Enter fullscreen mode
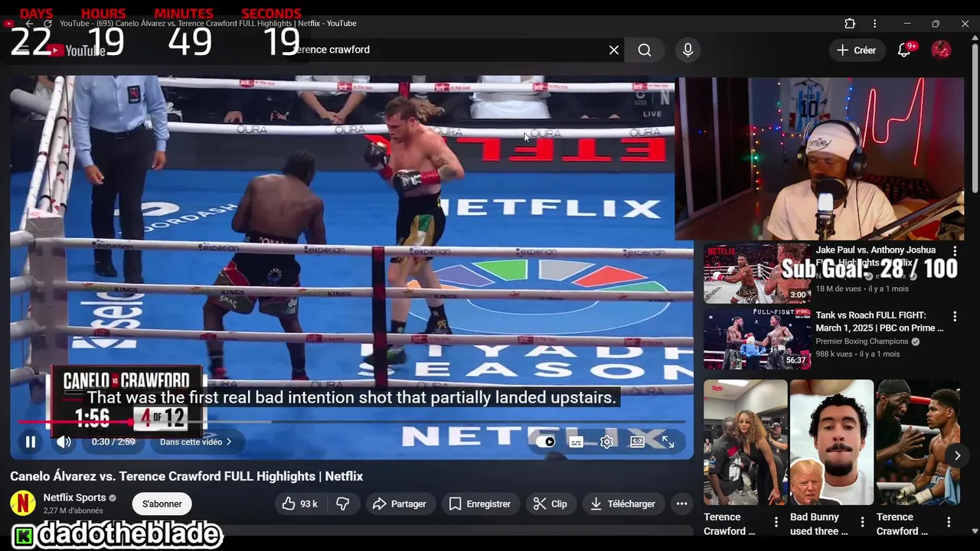Screen dimensions: 980x551 click(x=668, y=442)
